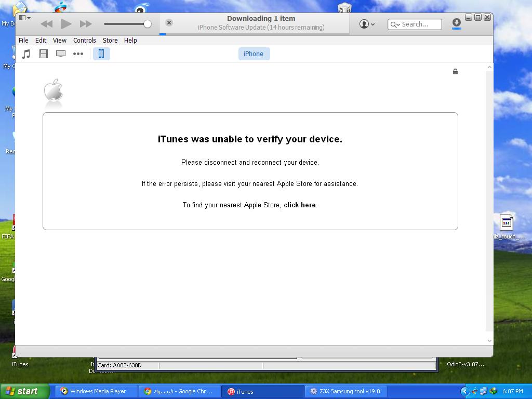532x399 pixels.
Task: Open the File menu
Action: pos(23,41)
